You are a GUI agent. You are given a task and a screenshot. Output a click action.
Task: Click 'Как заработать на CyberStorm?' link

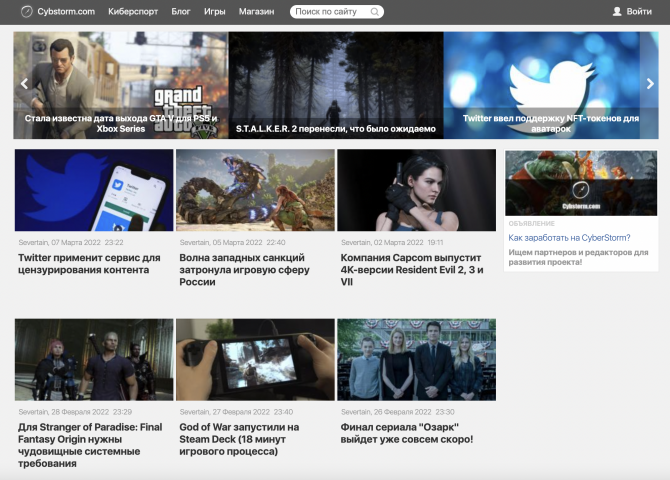(x=569, y=238)
